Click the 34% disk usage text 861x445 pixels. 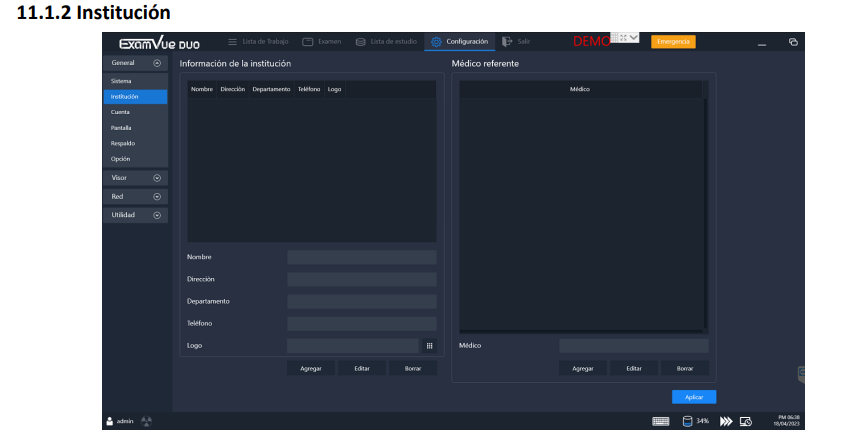(x=702, y=421)
